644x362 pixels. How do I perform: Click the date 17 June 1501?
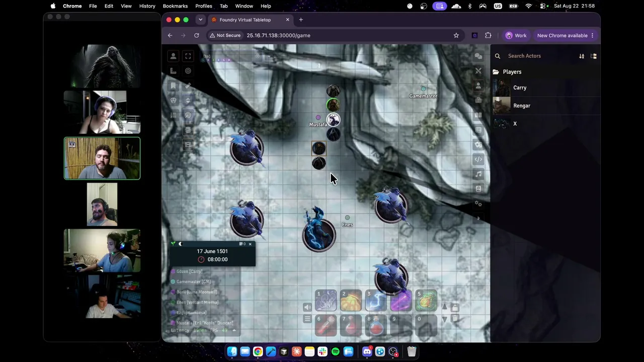click(212, 251)
